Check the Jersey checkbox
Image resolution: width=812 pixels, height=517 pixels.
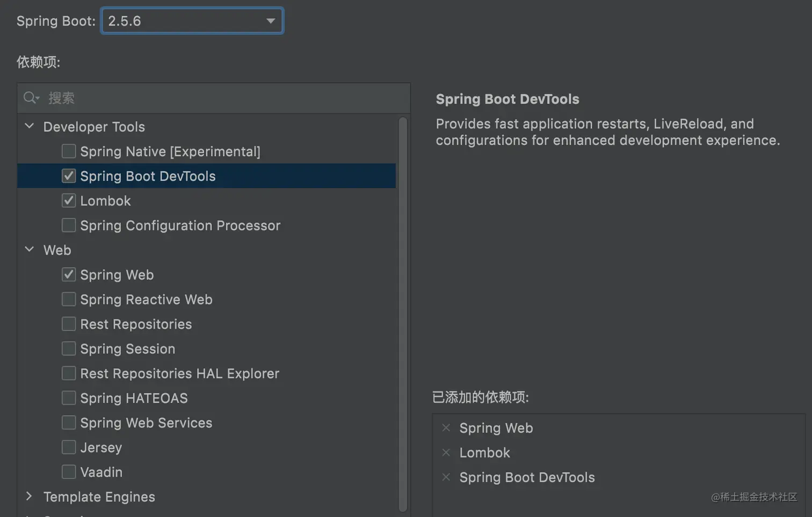click(x=69, y=447)
